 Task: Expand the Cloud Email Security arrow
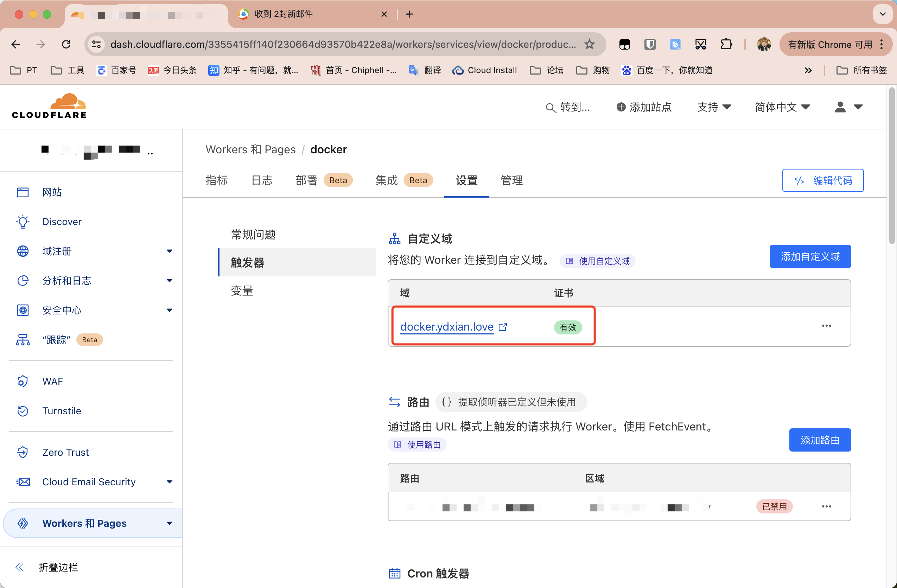[170, 482]
